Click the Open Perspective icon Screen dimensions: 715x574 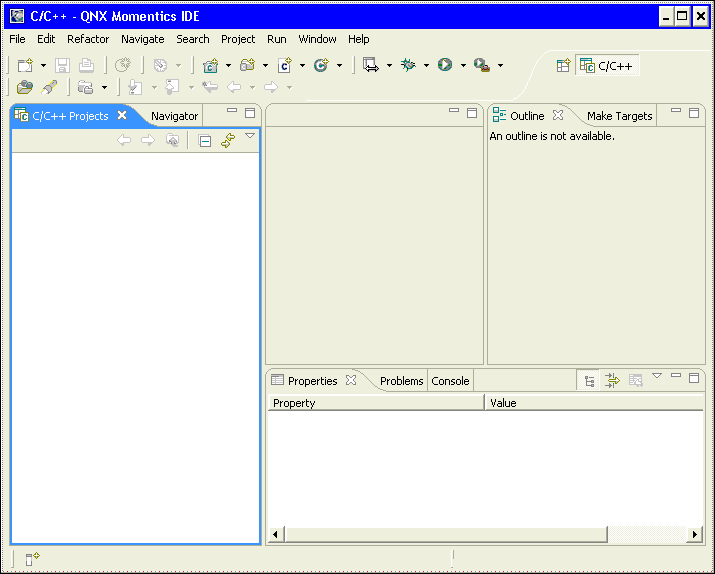click(x=564, y=66)
